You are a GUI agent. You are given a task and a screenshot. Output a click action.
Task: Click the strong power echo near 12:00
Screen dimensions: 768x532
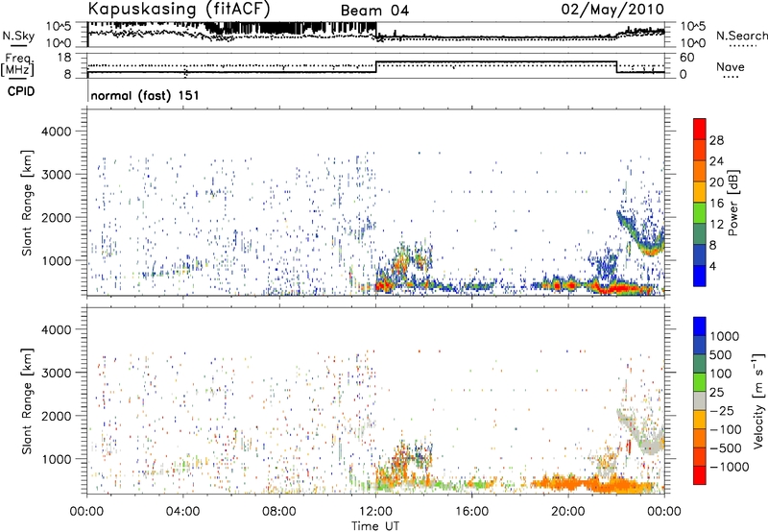(x=383, y=285)
